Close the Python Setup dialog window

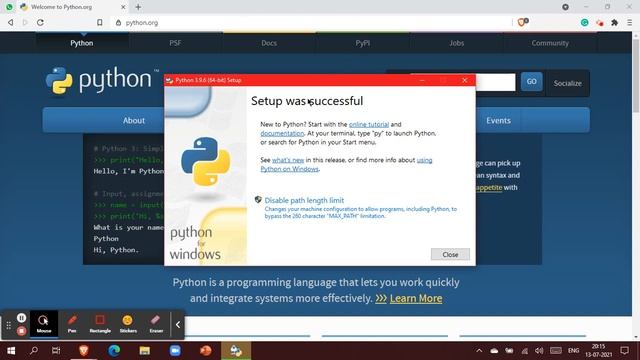pos(464,80)
